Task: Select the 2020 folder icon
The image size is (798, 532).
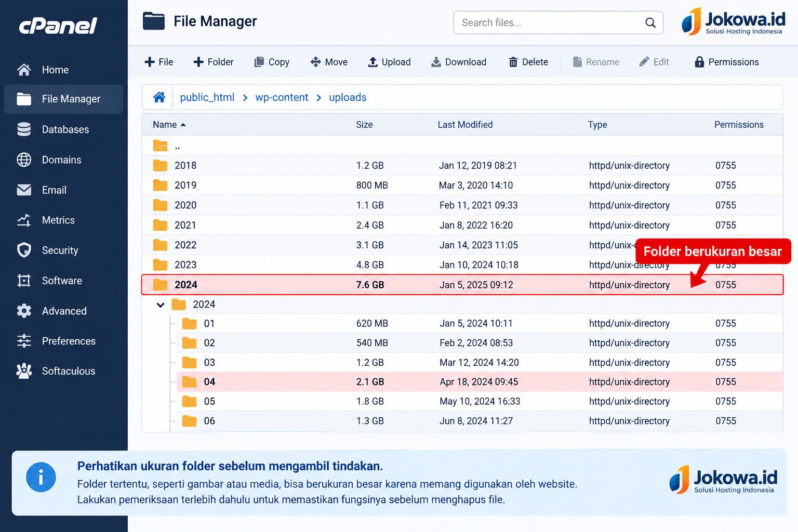Action: tap(160, 205)
